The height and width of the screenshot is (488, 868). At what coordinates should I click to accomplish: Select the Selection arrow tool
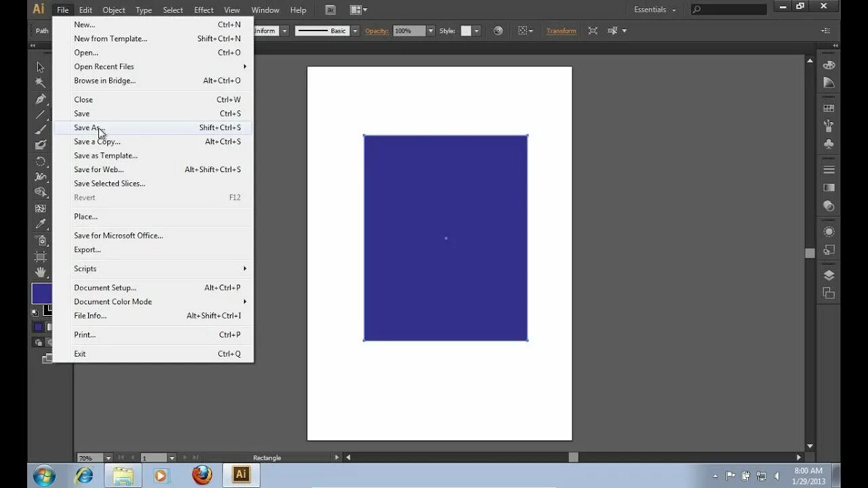point(41,67)
